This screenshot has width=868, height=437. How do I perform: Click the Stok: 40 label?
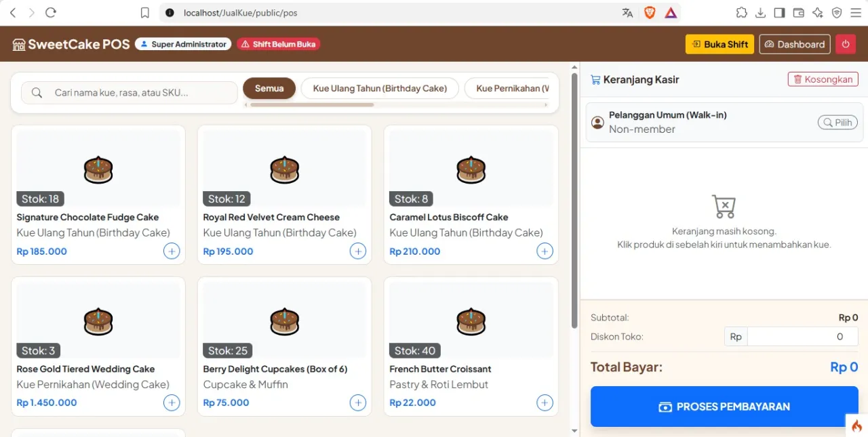click(415, 350)
